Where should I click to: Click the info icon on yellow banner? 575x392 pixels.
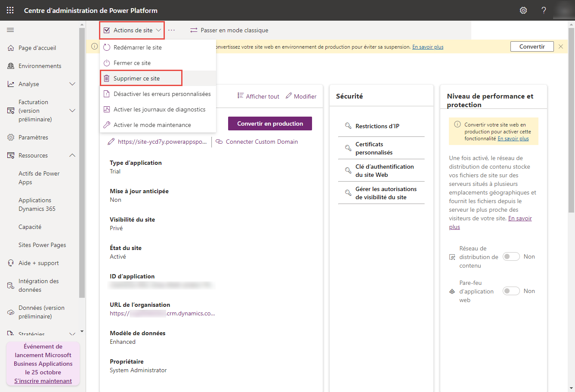click(94, 46)
